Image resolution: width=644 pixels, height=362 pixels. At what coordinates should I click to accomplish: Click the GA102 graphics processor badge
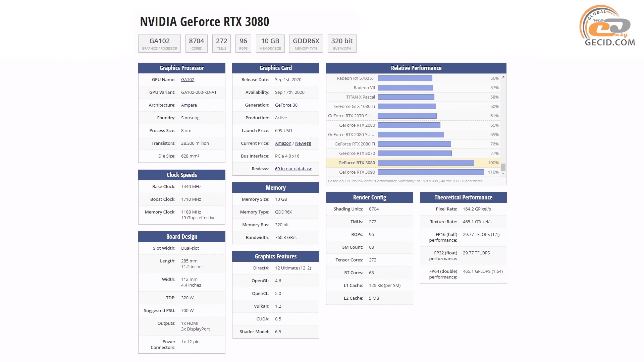(x=159, y=44)
